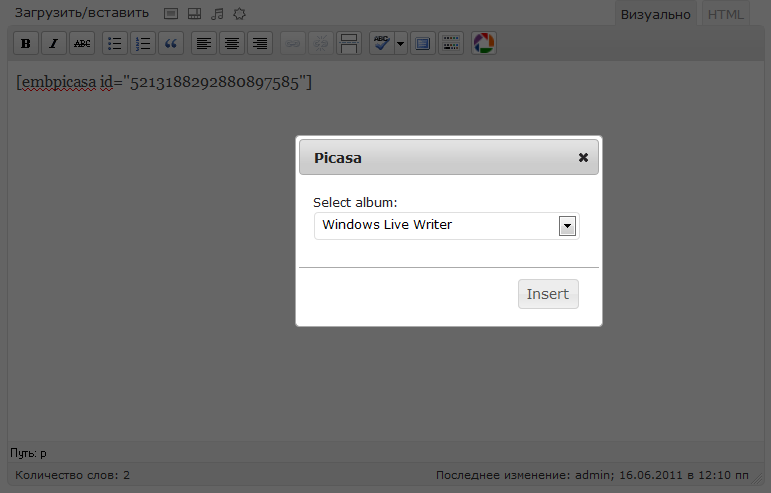The height and width of the screenshot is (493, 771).
Task: Open the Select album dropdown
Action: (x=446, y=226)
